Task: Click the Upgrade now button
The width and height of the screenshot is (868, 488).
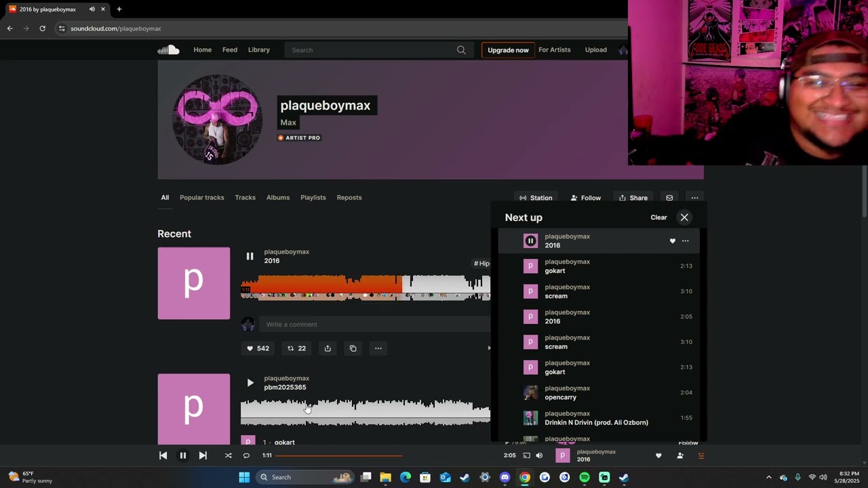Action: tap(508, 50)
